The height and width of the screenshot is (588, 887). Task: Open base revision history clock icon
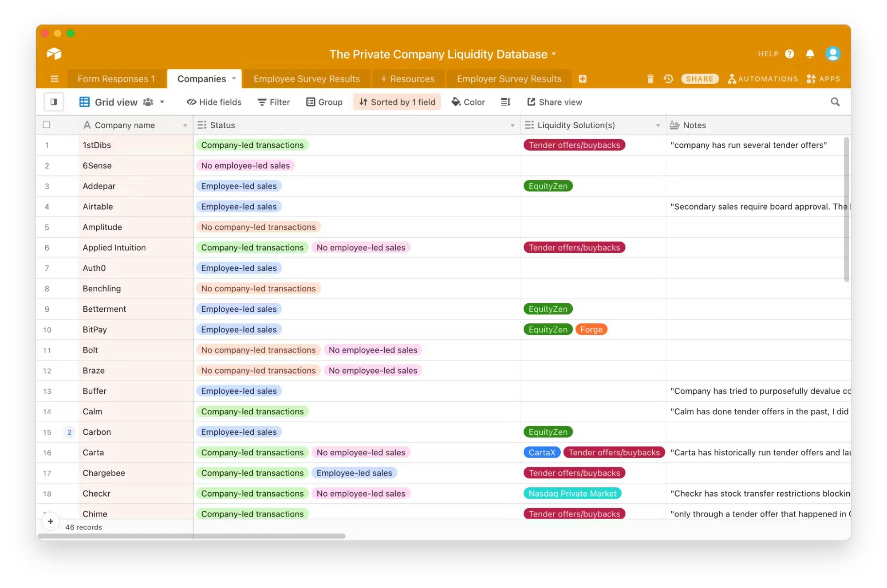pyautogui.click(x=668, y=79)
